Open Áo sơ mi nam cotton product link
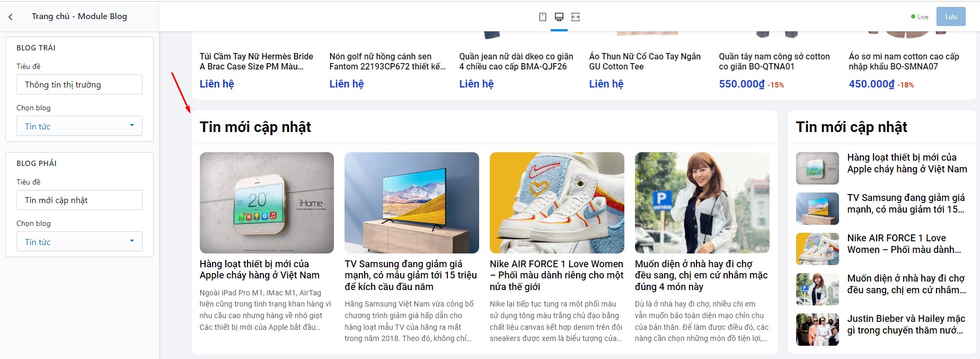Image resolution: width=980 pixels, height=359 pixels. coord(904,62)
